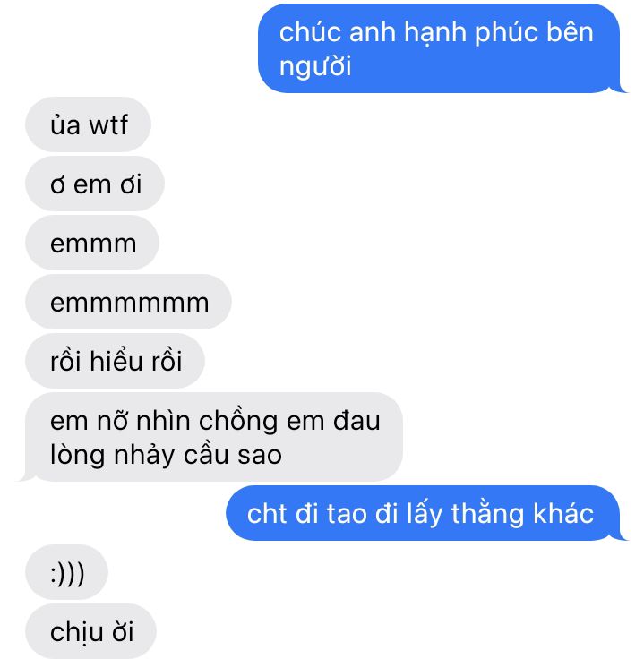Click the word 'chúc' starting the first message
This screenshot has height=659, width=644.
pyautogui.click(x=310, y=32)
